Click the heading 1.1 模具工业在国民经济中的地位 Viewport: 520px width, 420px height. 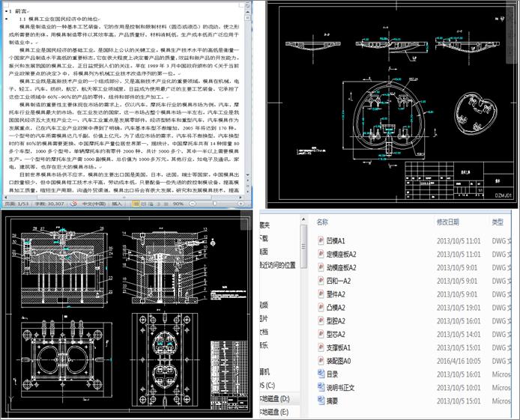[x=60, y=19]
